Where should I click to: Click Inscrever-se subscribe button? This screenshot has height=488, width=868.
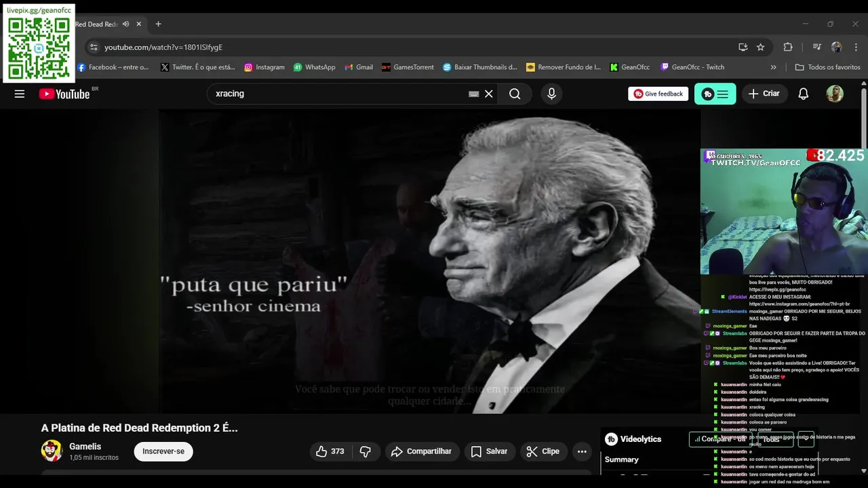pos(163,451)
